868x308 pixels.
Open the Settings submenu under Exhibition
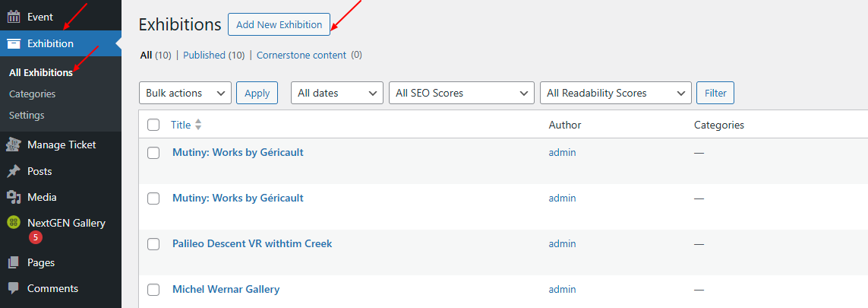tap(27, 116)
